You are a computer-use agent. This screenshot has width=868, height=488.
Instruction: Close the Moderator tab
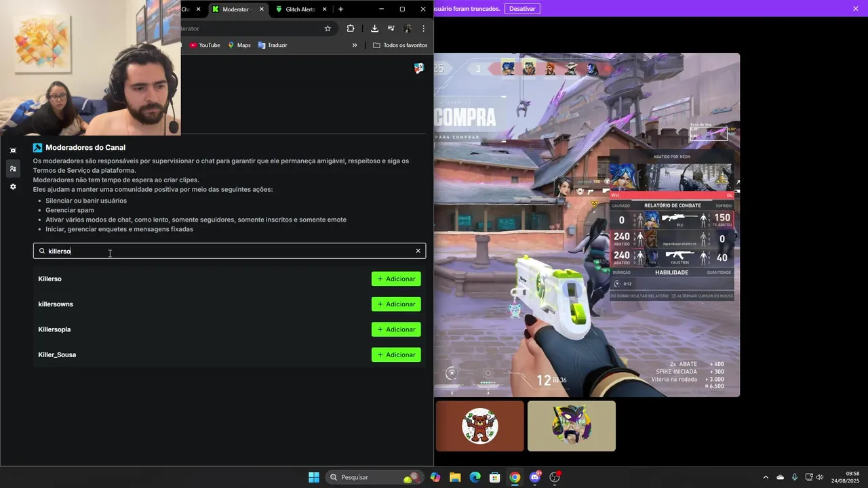[261, 9]
